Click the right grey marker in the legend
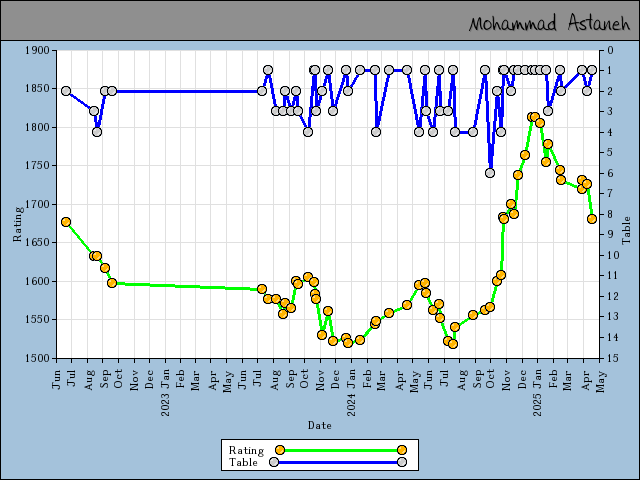Screen dimensions: 640x480 [402, 462]
